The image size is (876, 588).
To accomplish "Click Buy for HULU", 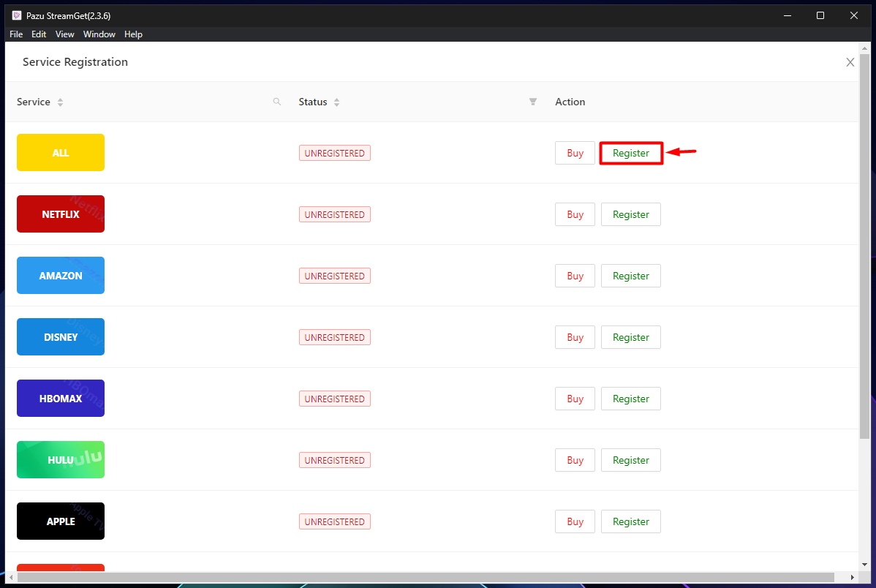I will click(575, 461).
